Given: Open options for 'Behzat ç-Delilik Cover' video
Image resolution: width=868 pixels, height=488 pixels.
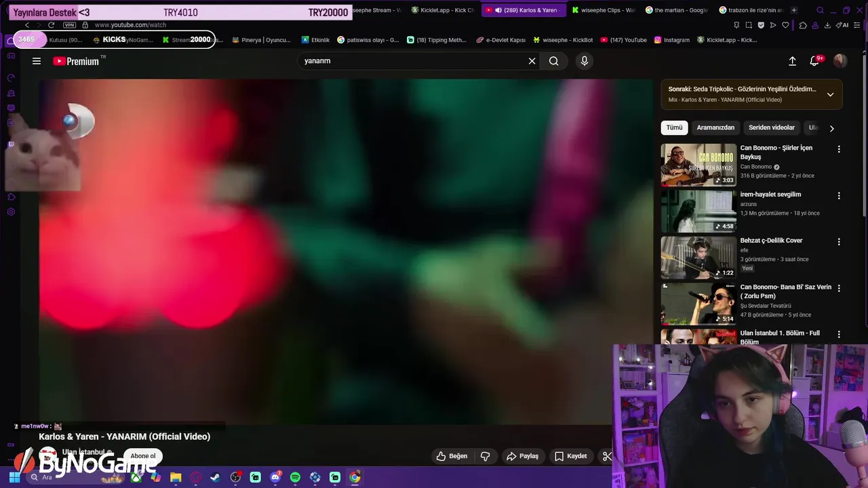Looking at the screenshot, I should (839, 242).
